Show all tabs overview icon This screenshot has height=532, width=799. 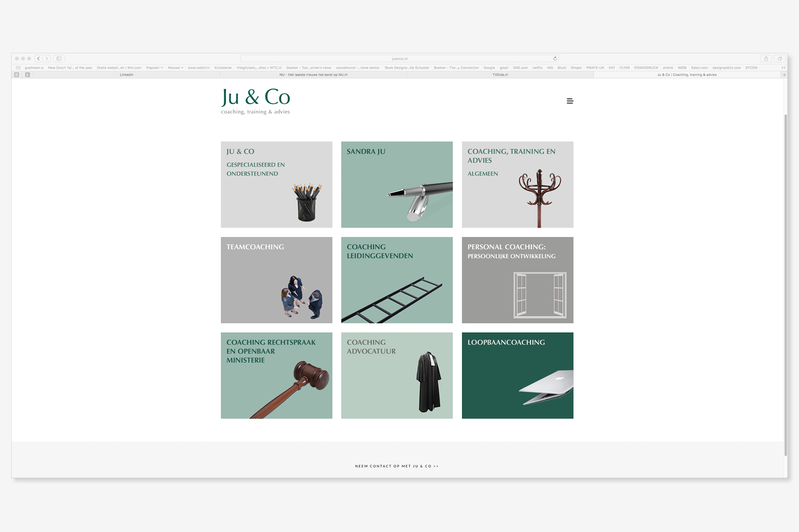[x=780, y=59]
